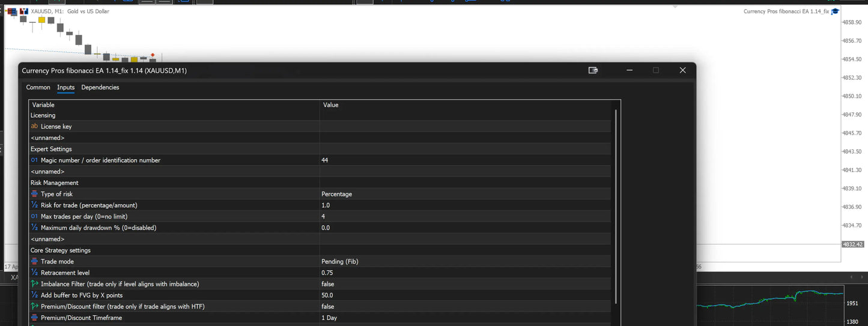
Task: Click the double icon beside Add buffer to FVG
Action: tap(34, 295)
